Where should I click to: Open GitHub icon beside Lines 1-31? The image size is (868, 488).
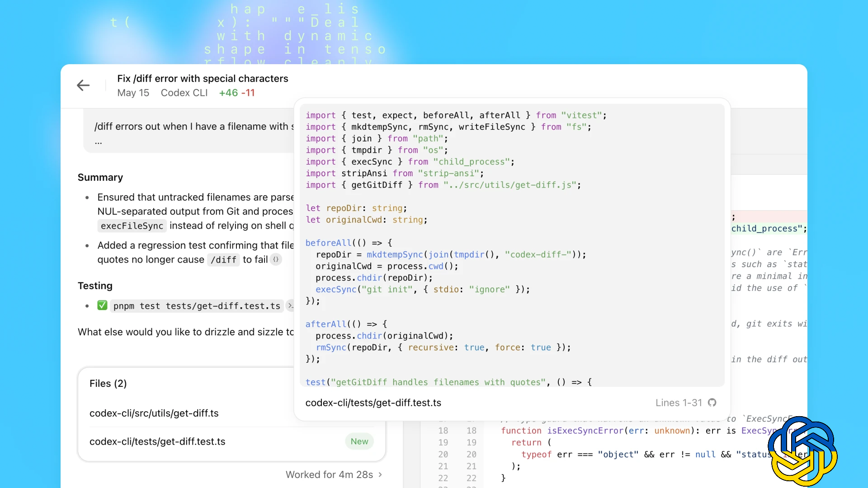click(712, 403)
